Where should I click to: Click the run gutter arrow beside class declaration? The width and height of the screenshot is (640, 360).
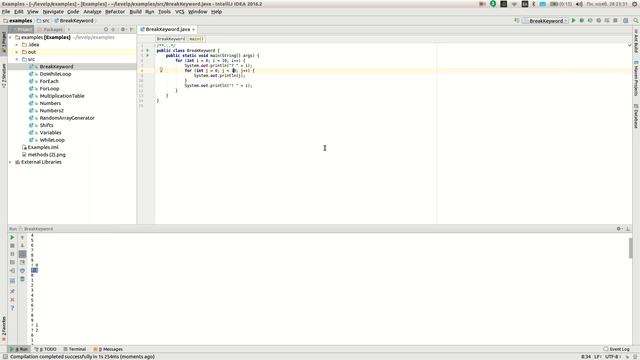(x=147, y=51)
